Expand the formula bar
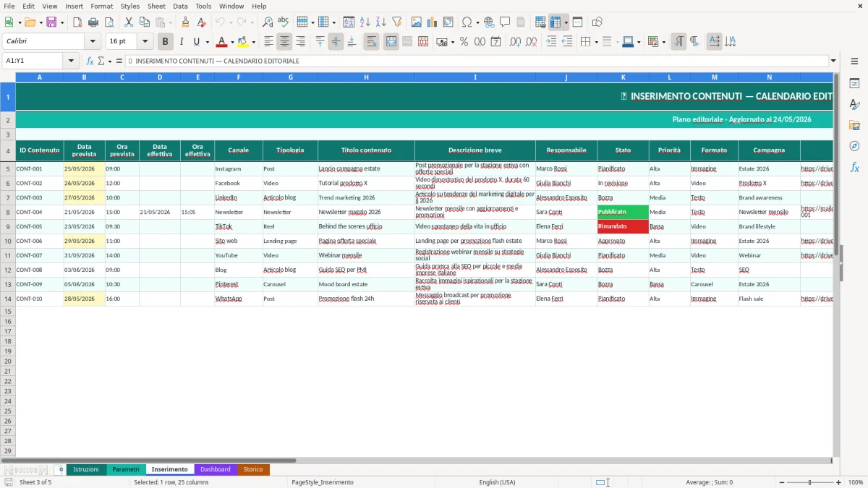868x488 pixels. (833, 61)
